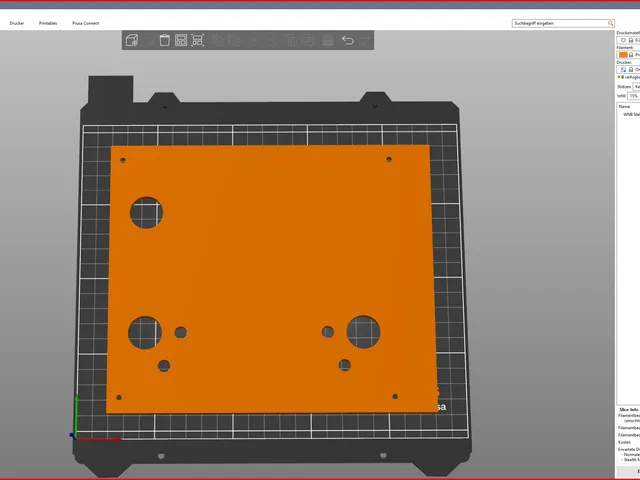Click the greyed Redo arrow icon
The image size is (640, 480).
364,40
